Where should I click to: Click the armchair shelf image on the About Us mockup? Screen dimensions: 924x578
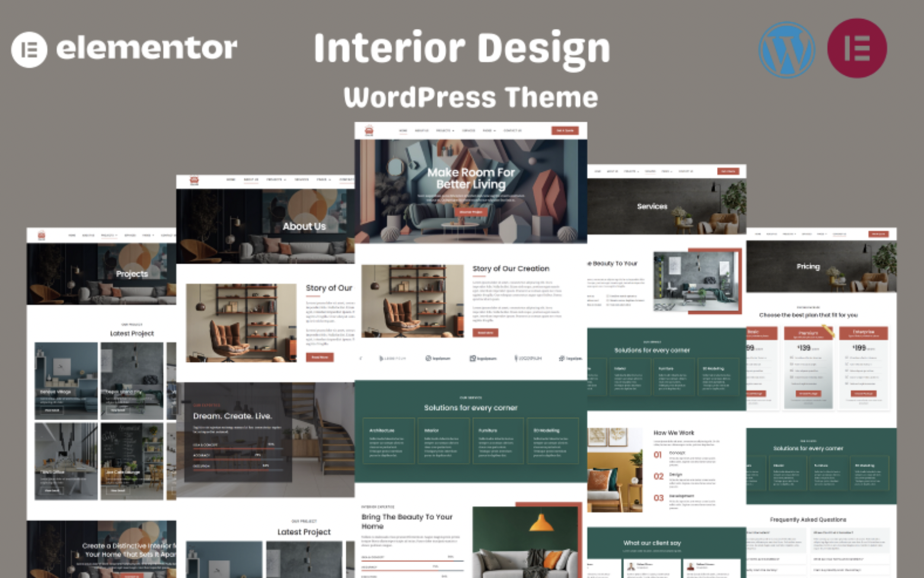point(241,323)
